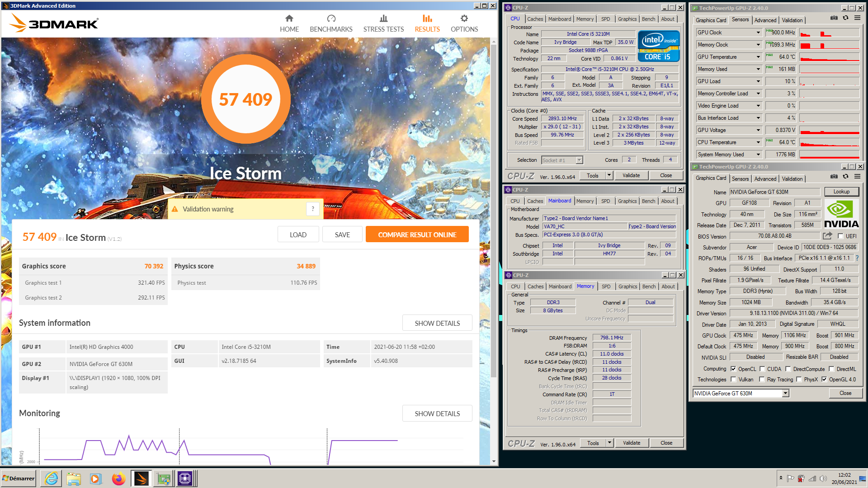
Task: Toggle the PhysX checkbox
Action: [x=799, y=380]
